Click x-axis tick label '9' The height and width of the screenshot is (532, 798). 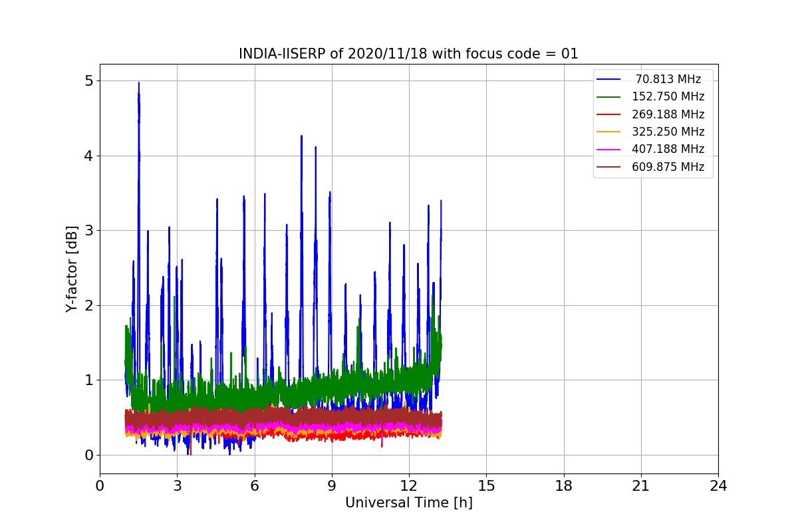pyautogui.click(x=332, y=486)
